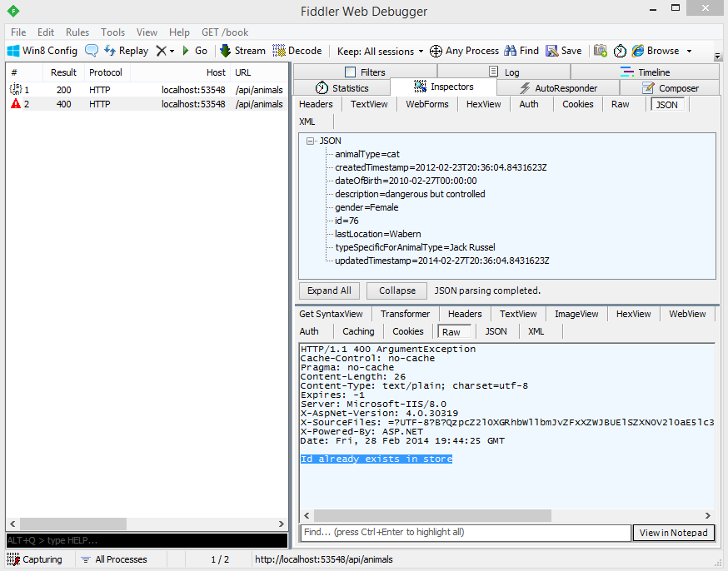Screen dimensions: 728x571
Task: Click the Expand All button
Action: tap(329, 290)
